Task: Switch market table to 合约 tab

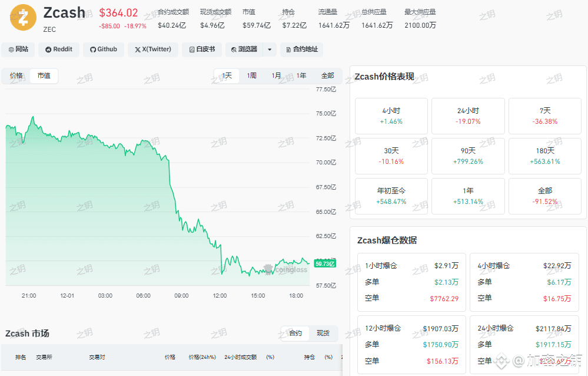Action: click(295, 333)
